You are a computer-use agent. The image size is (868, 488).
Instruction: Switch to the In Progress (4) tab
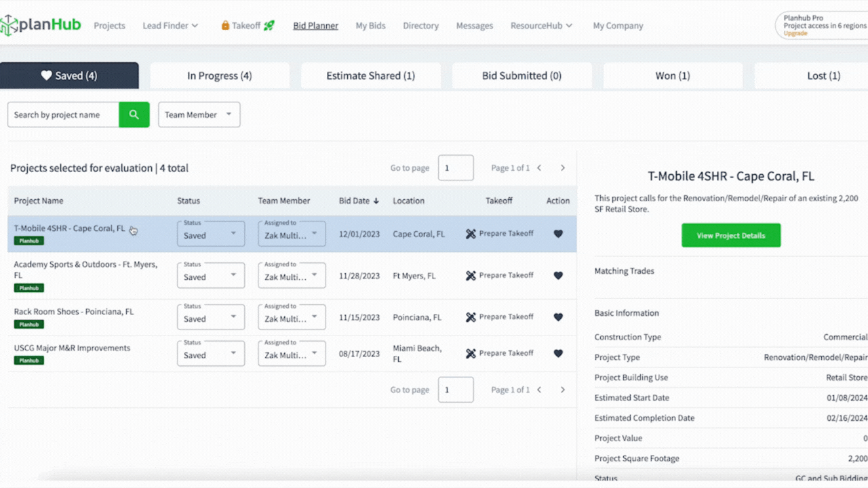(220, 76)
